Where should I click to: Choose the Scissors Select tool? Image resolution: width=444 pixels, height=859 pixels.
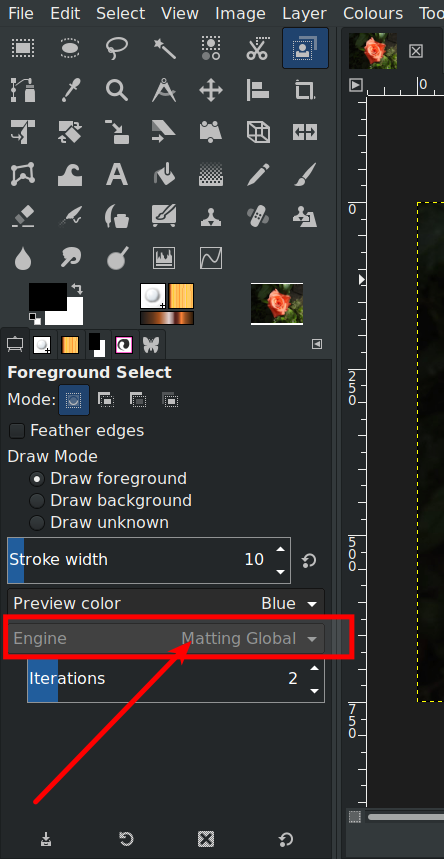point(258,48)
